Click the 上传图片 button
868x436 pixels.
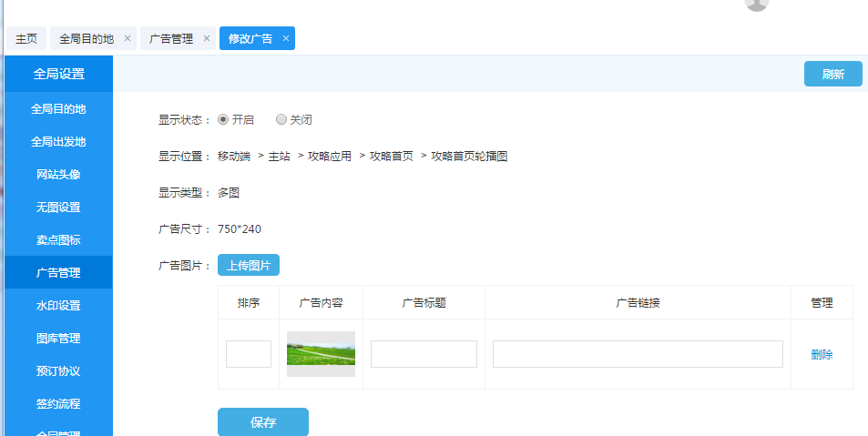point(248,265)
